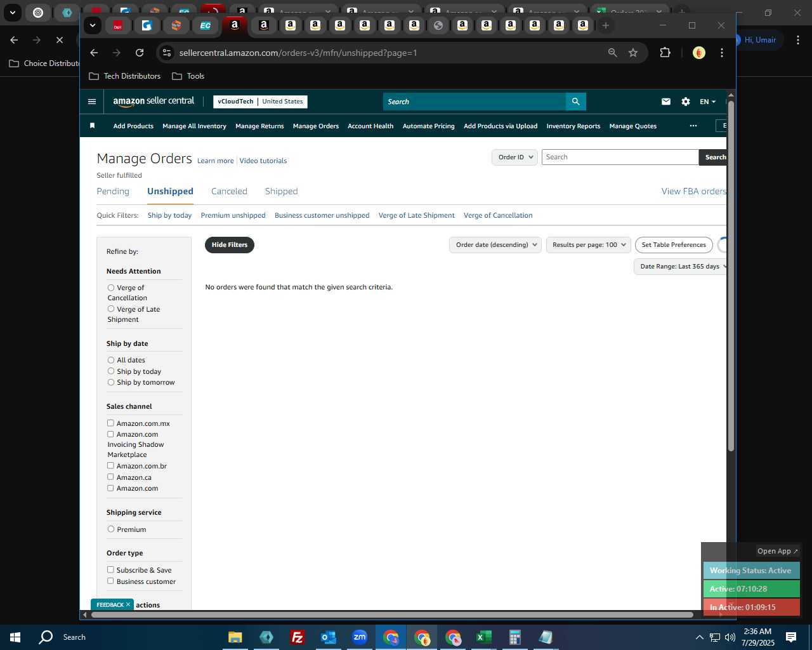Click the Hide Filters button

click(230, 245)
